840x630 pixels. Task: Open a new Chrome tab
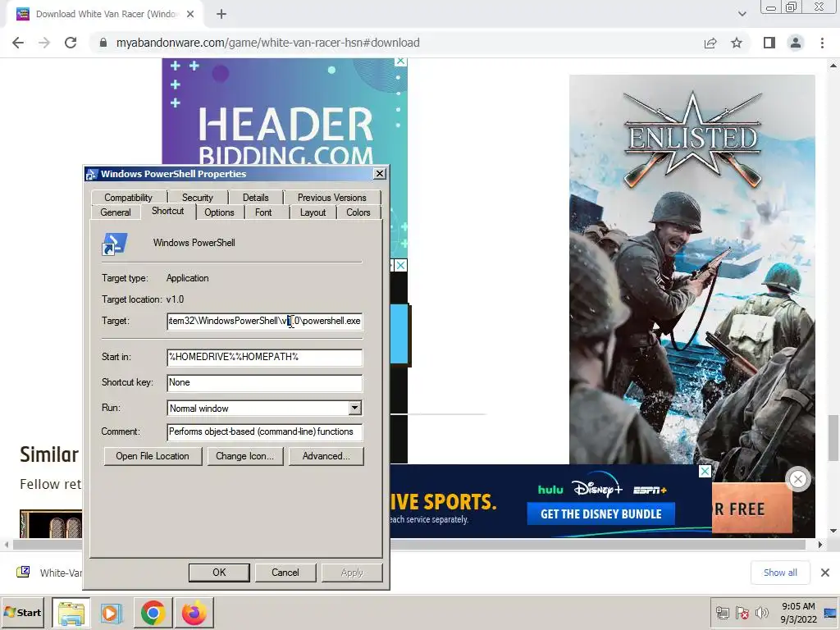(x=221, y=15)
